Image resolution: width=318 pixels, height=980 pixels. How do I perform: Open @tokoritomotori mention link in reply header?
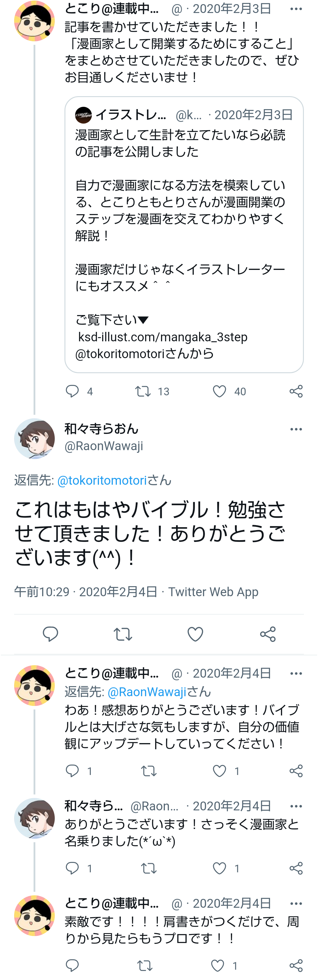tap(102, 481)
